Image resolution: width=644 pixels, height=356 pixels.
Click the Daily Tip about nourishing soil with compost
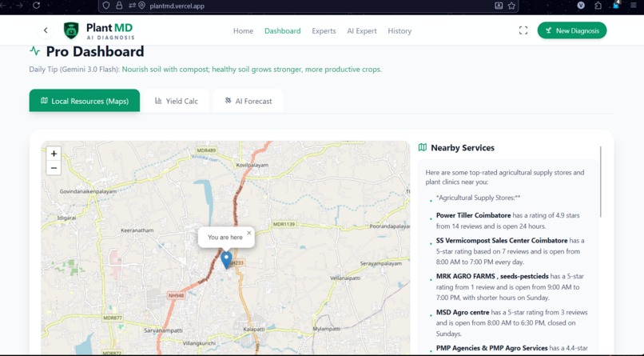point(252,69)
